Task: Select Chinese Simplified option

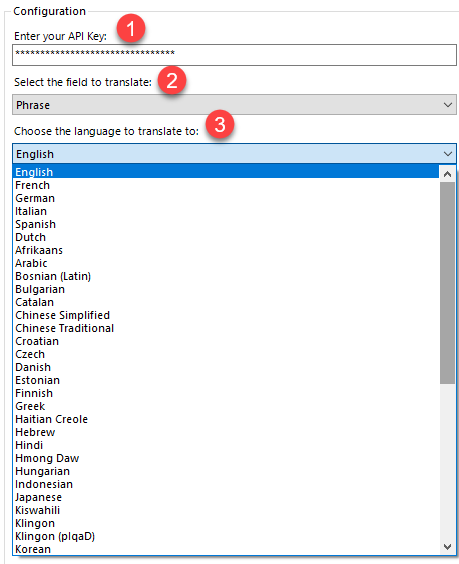Action: (226, 315)
